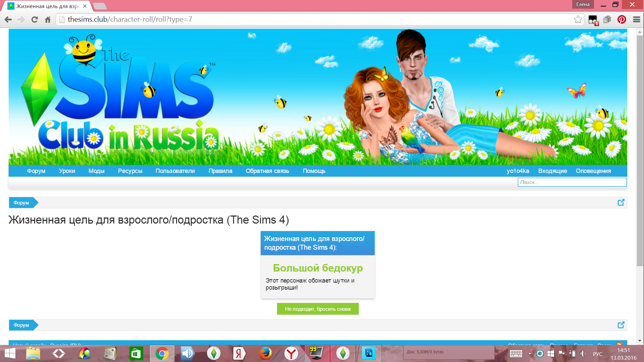This screenshot has height=362, width=644.
Task: Open Windows Store taskbar icon
Action: tap(136, 353)
